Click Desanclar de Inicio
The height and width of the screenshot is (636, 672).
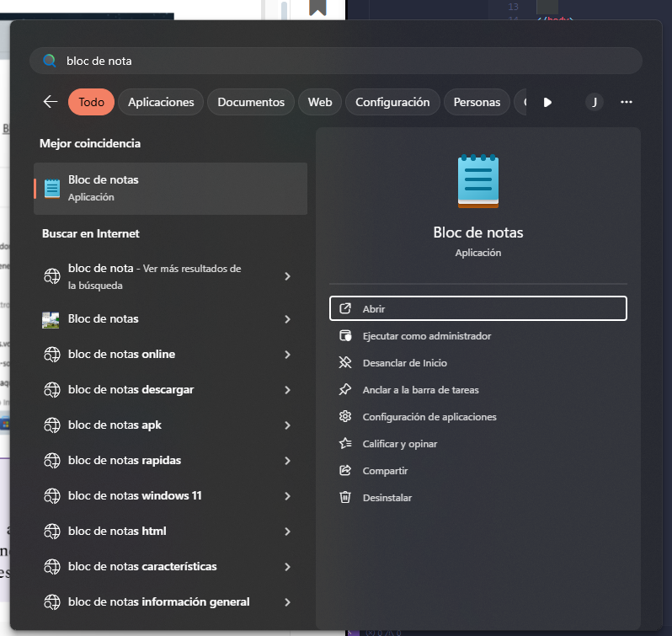click(477, 362)
